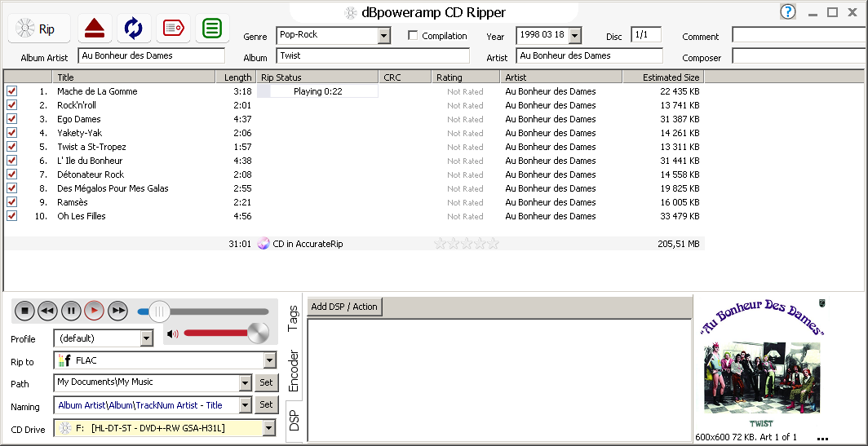Skip to next track
This screenshot has width=868, height=446.
[x=117, y=311]
